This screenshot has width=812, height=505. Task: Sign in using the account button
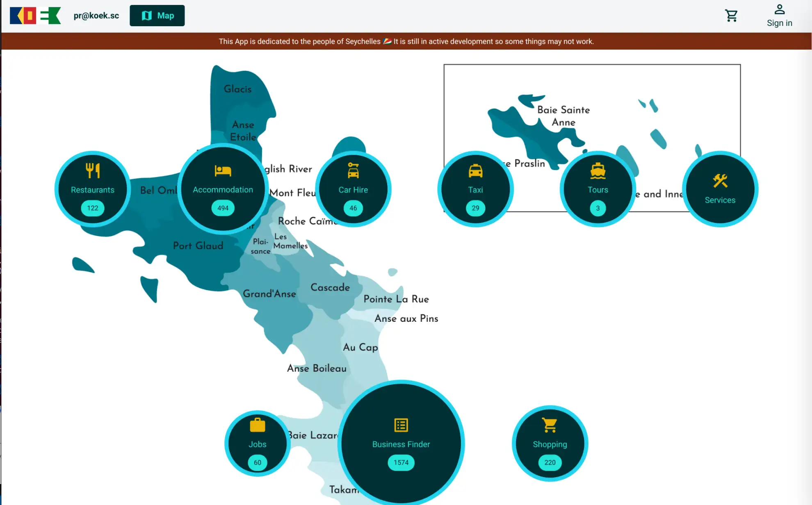780,15
